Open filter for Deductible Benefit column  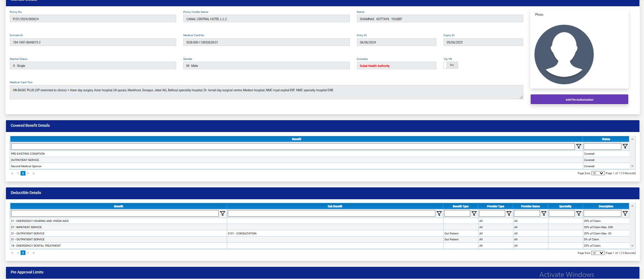click(x=223, y=214)
